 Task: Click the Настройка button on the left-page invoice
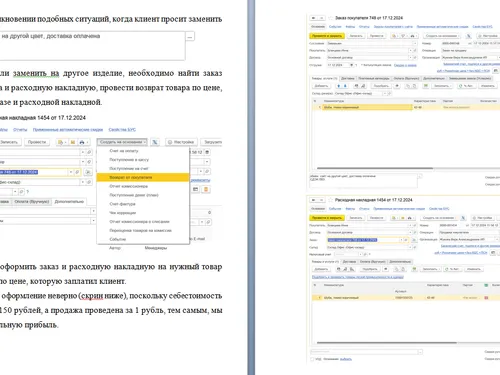click(181, 142)
